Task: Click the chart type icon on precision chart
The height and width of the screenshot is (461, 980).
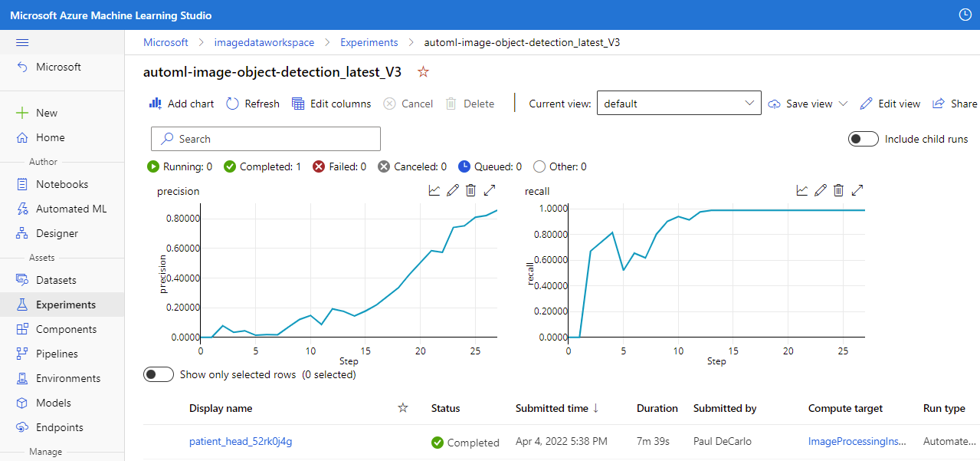Action: tap(434, 189)
